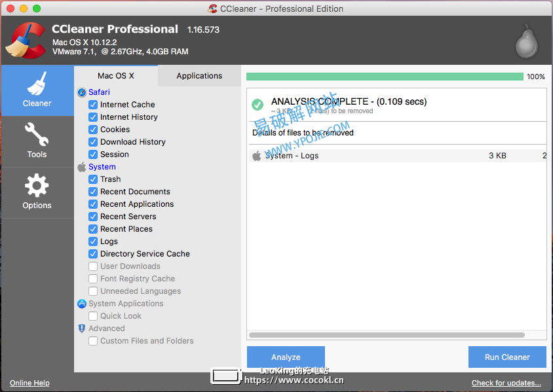
Task: Toggle the Recent Applications checkbox
Action: point(93,204)
